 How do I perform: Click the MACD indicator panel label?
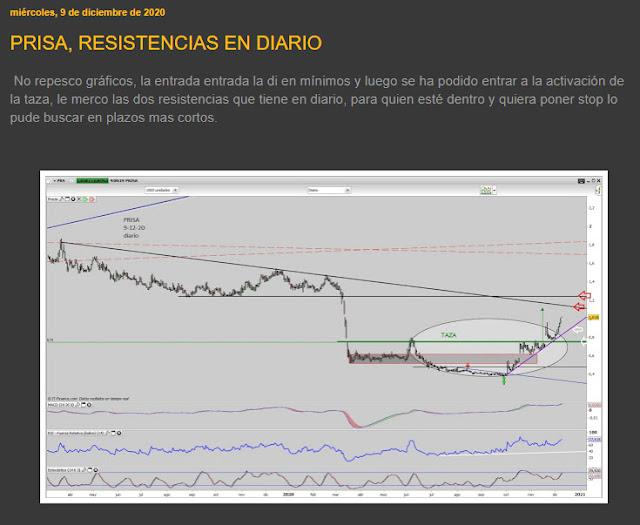point(60,405)
